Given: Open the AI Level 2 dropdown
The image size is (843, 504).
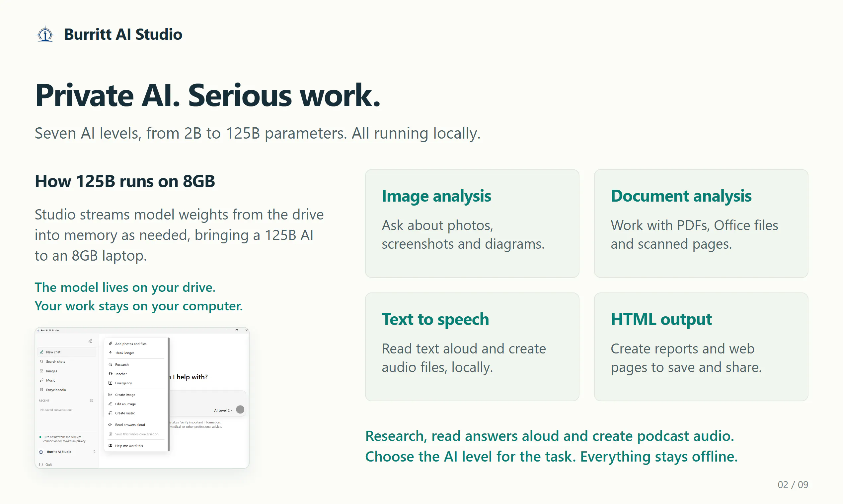Looking at the screenshot, I should pyautogui.click(x=223, y=410).
